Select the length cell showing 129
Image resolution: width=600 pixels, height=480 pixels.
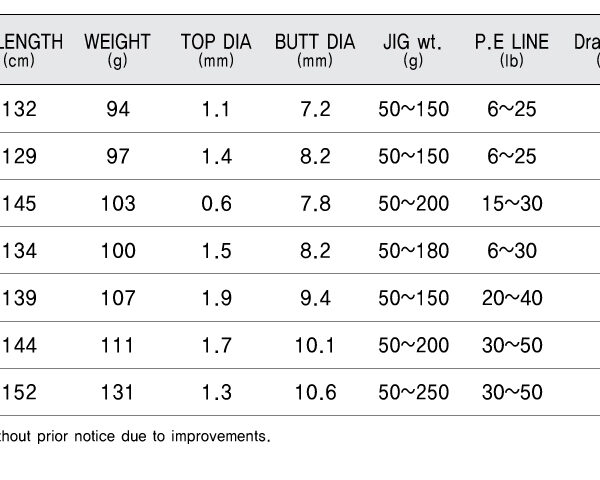tap(20, 156)
